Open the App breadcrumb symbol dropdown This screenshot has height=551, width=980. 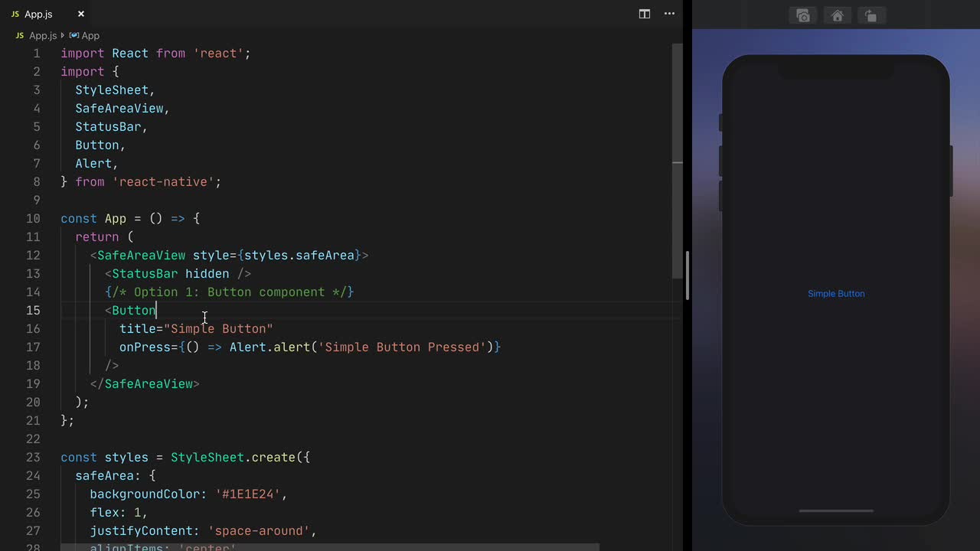[x=90, y=35]
